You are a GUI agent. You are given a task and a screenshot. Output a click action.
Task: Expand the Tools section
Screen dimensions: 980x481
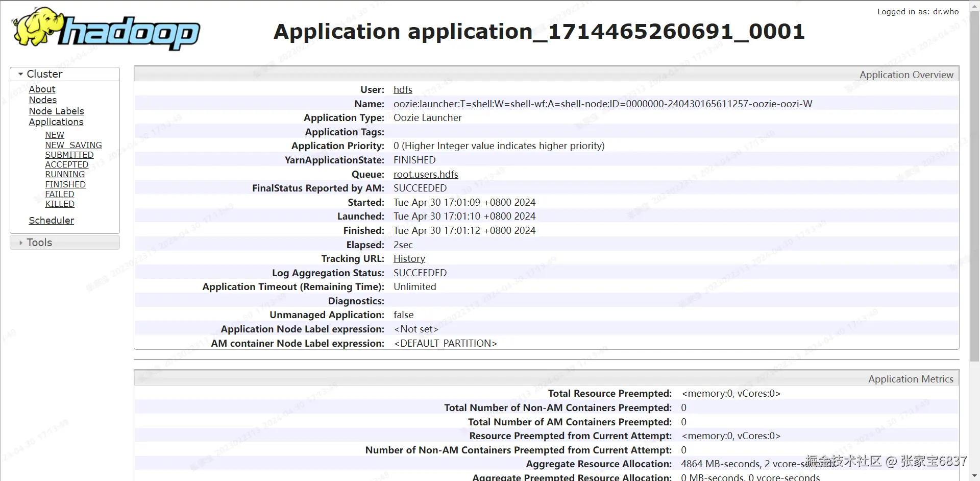[x=65, y=243]
